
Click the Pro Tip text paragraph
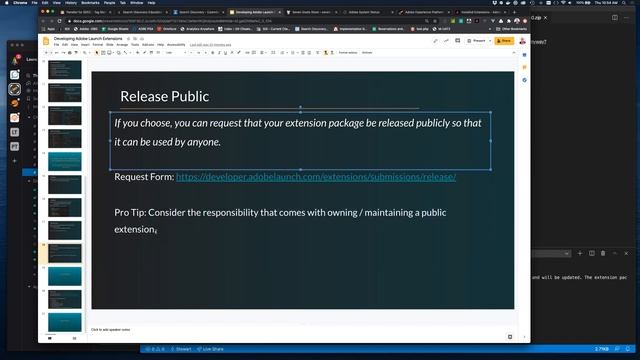pos(280,221)
